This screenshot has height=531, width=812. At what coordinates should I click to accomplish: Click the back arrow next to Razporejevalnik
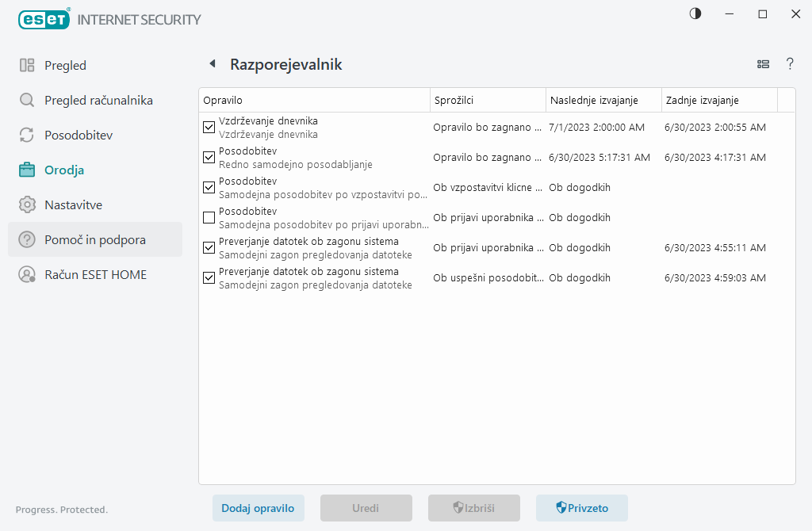(x=212, y=64)
